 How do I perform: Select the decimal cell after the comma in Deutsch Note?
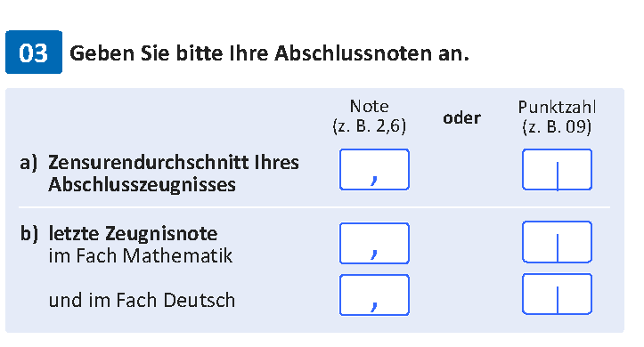coord(393,295)
